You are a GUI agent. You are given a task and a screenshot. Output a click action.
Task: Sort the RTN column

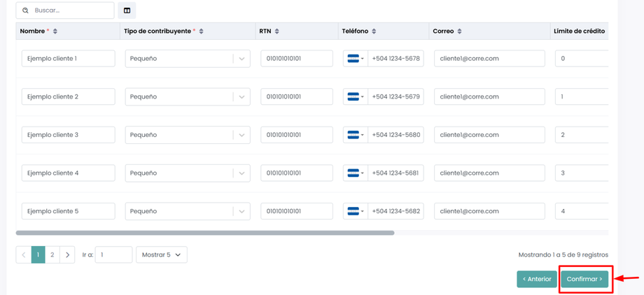click(277, 31)
